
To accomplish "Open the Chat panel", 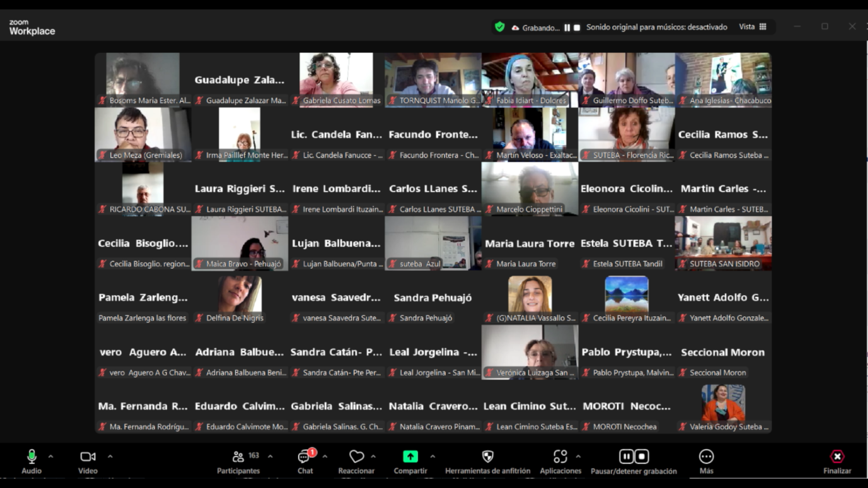I will click(304, 457).
